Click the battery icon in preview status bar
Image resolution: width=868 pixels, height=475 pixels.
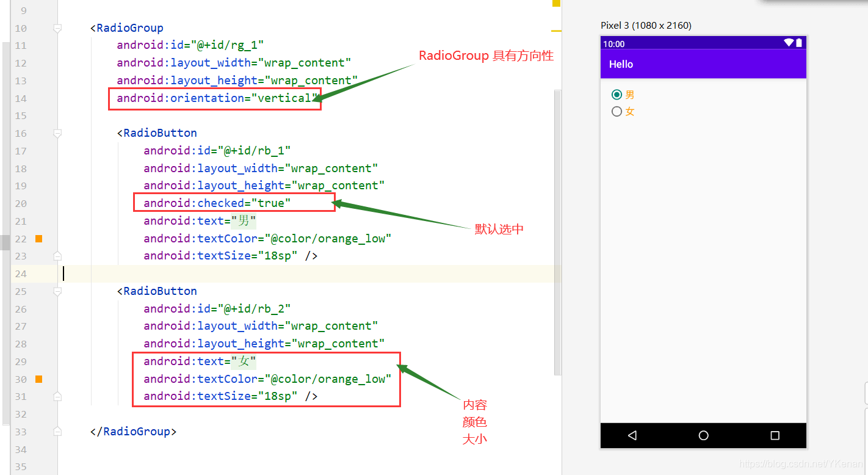click(x=799, y=43)
